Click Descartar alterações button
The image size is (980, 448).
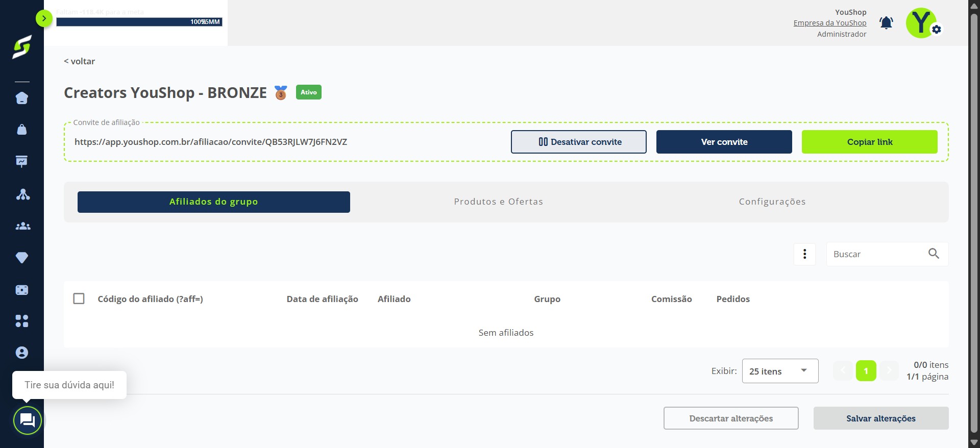click(731, 418)
